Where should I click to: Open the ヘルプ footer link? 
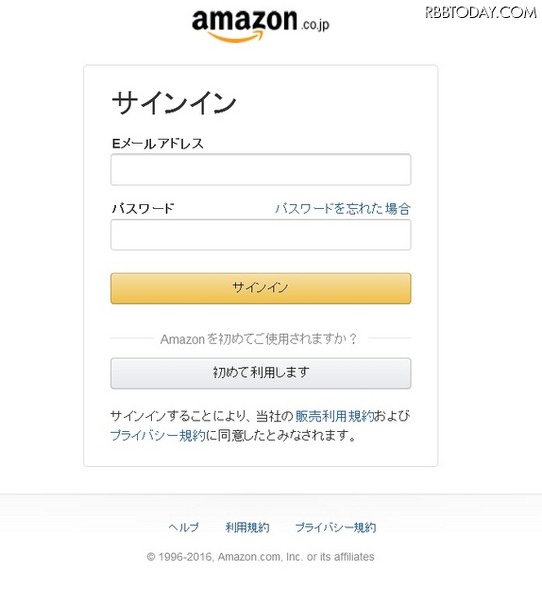(x=184, y=527)
